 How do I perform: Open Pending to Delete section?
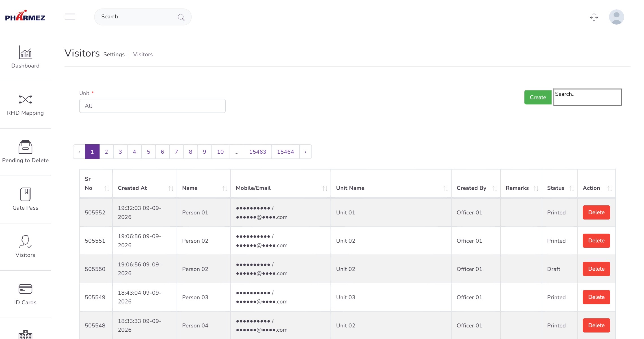pyautogui.click(x=25, y=152)
